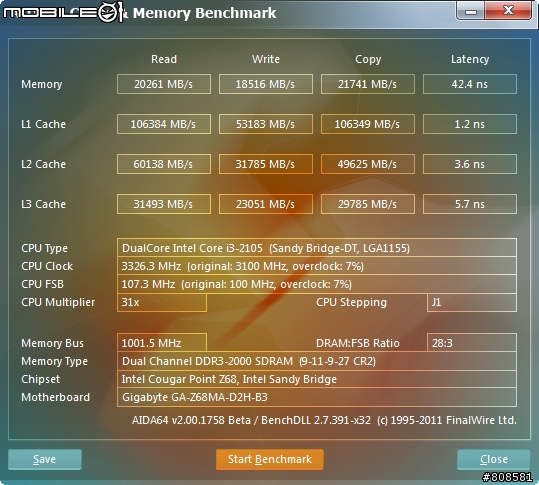Viewport: 539px width, 485px height.
Task: Select Memory Latency value 42.4 ns
Action: click(x=470, y=84)
